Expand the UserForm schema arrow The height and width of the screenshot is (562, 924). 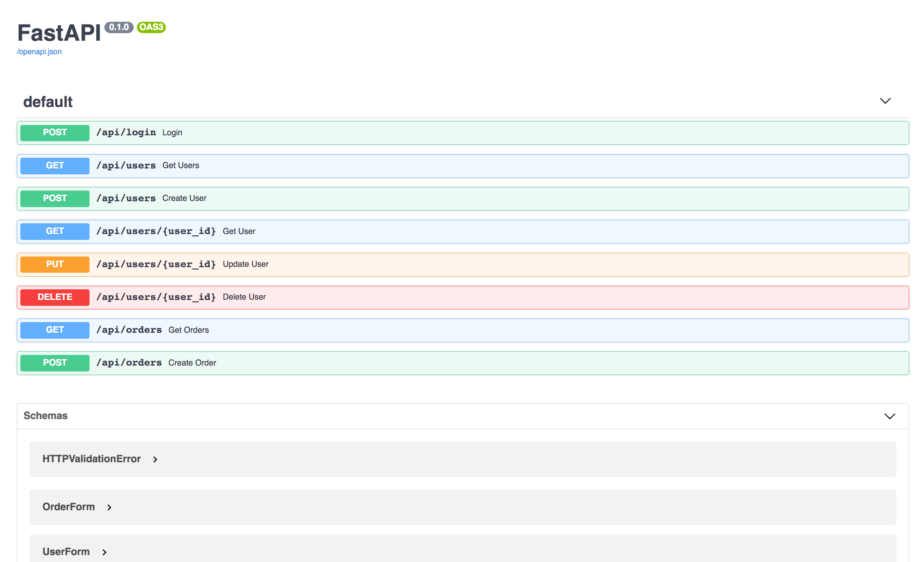(x=104, y=552)
